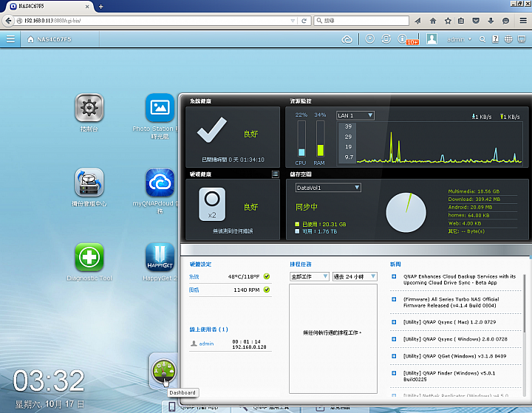This screenshot has height=413, width=532.
Task: Click the QTS search magnifier icon
Action: 482,39
